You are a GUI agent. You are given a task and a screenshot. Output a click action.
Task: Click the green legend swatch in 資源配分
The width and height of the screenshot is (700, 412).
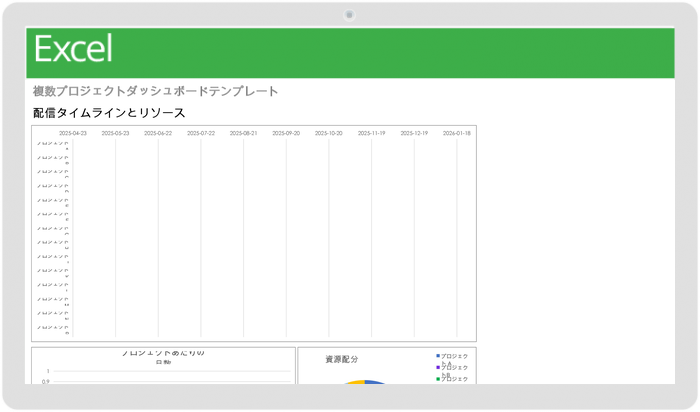[438, 379]
